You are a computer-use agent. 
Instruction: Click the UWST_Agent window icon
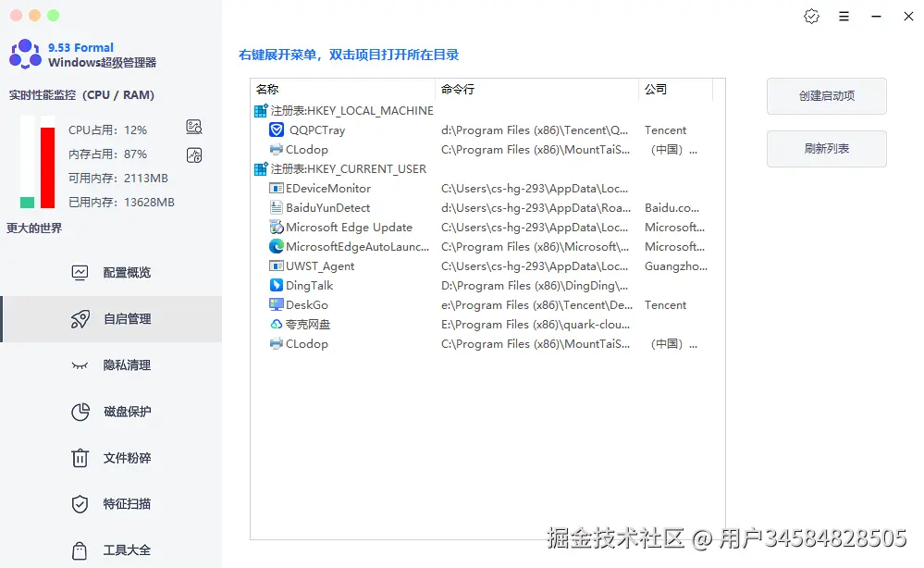276,265
